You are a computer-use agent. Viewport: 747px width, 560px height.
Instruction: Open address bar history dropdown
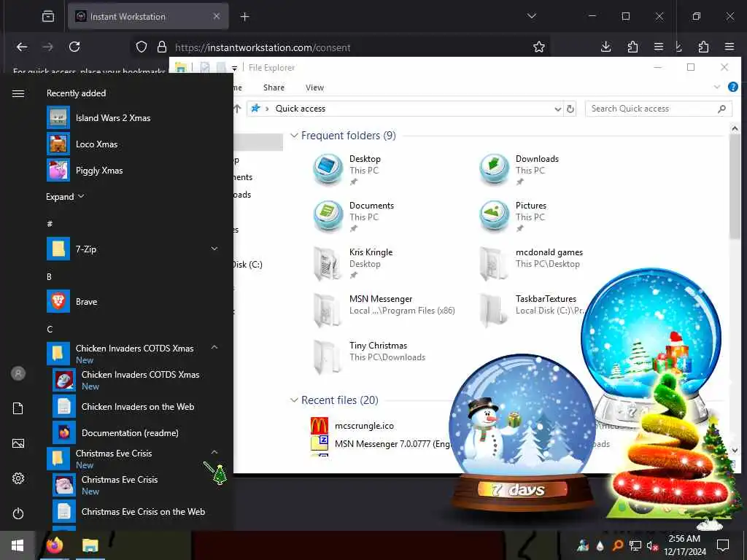557,109
